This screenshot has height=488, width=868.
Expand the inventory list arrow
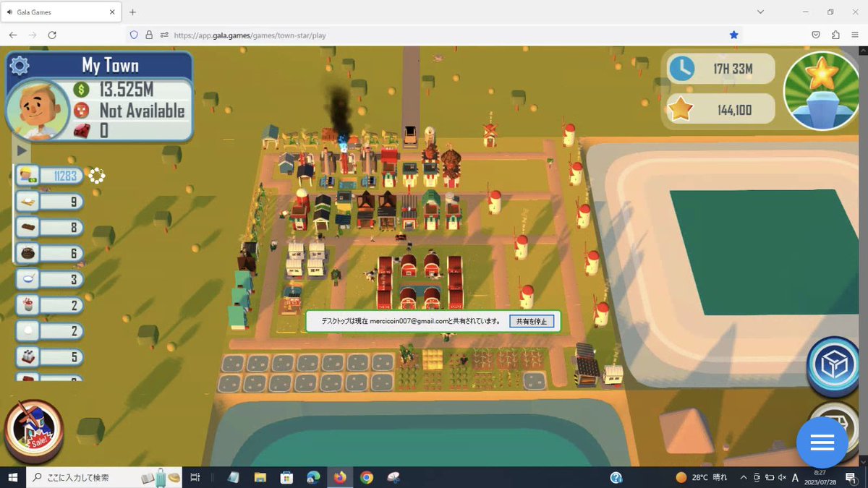click(22, 150)
